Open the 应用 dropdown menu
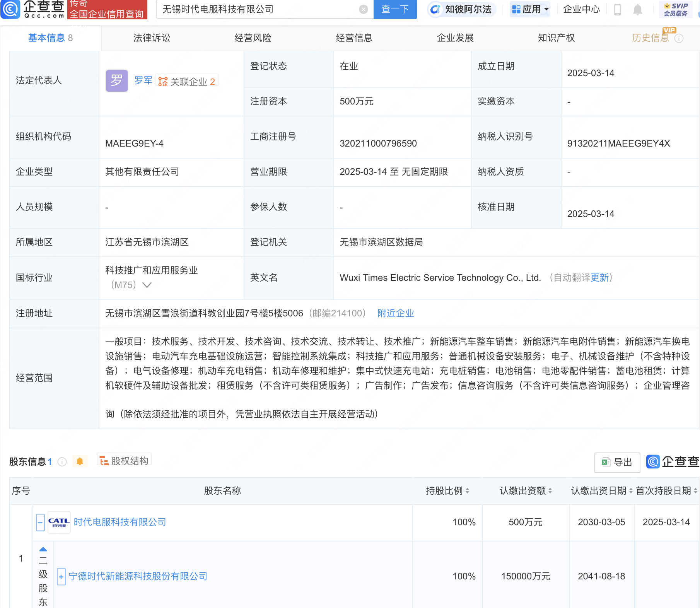700x608 pixels. [x=530, y=9]
